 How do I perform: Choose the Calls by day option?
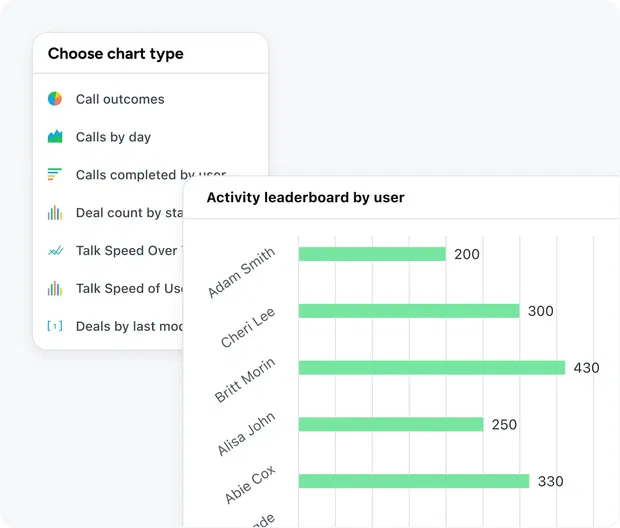click(x=113, y=137)
